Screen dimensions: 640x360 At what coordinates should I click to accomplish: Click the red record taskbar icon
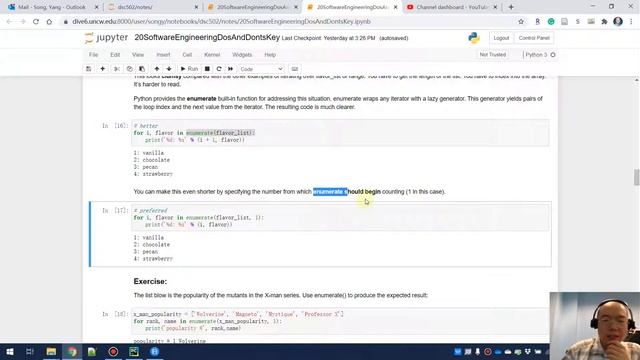tap(113, 351)
